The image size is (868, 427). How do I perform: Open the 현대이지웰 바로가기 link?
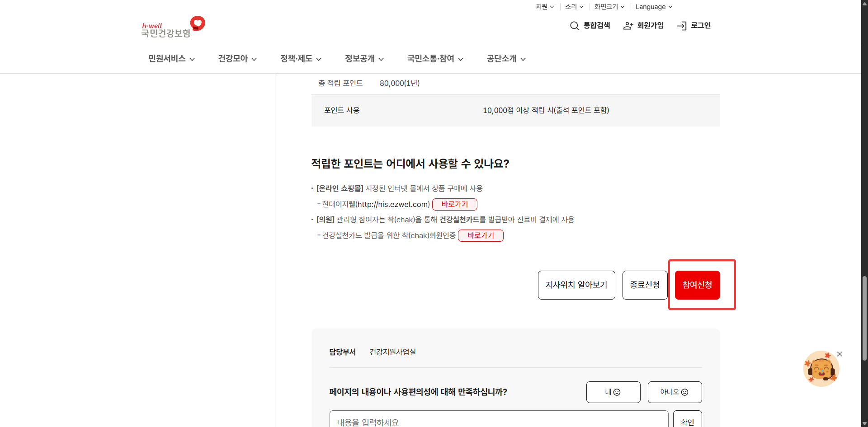pos(454,204)
